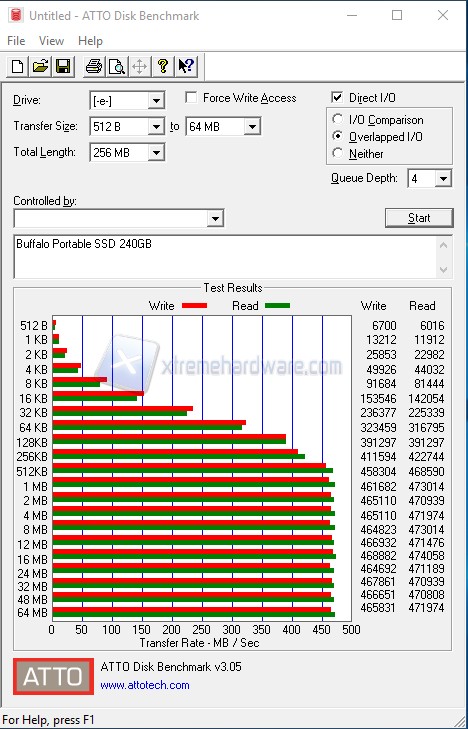The height and width of the screenshot is (729, 468).
Task: Select the I/O Comparison radio button
Action: [x=338, y=119]
